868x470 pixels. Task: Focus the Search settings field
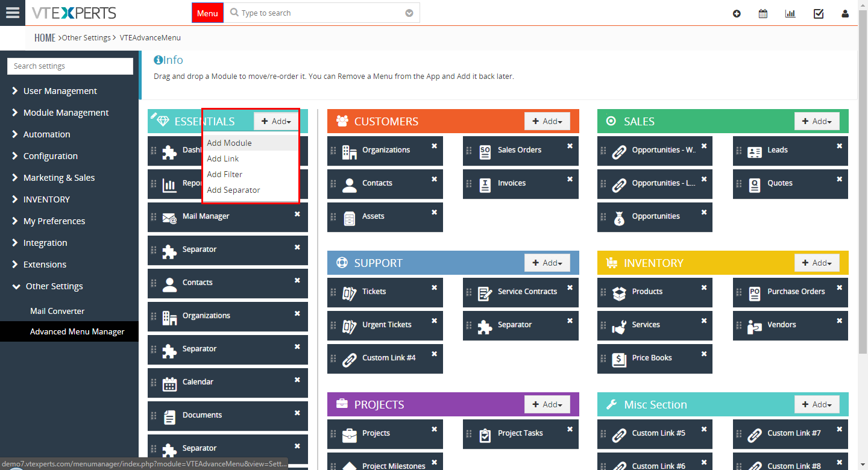pos(70,66)
